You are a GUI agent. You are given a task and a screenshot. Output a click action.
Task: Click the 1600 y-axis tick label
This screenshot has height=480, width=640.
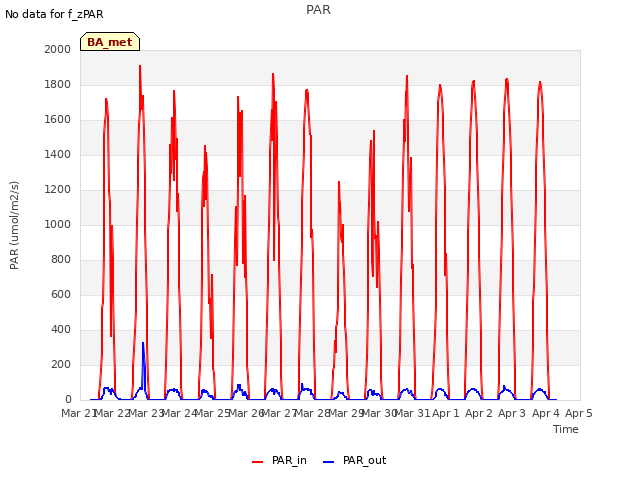[x=58, y=120]
